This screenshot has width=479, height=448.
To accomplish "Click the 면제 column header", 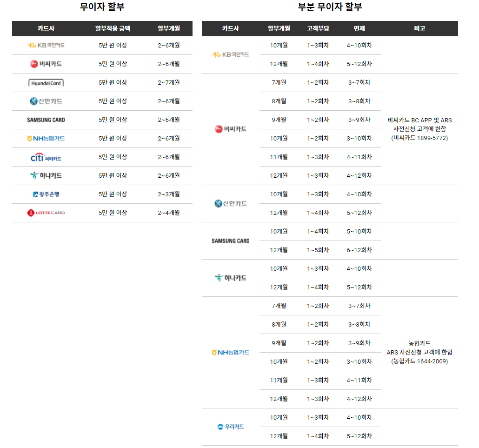I will click(359, 28).
